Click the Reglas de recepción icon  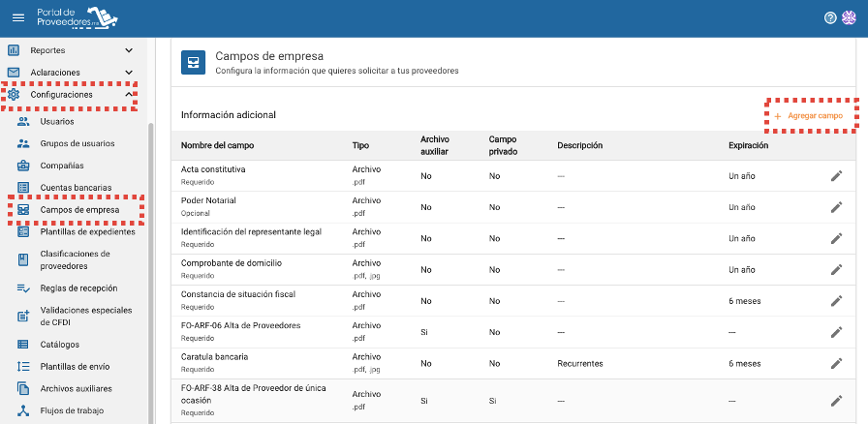[x=23, y=288]
